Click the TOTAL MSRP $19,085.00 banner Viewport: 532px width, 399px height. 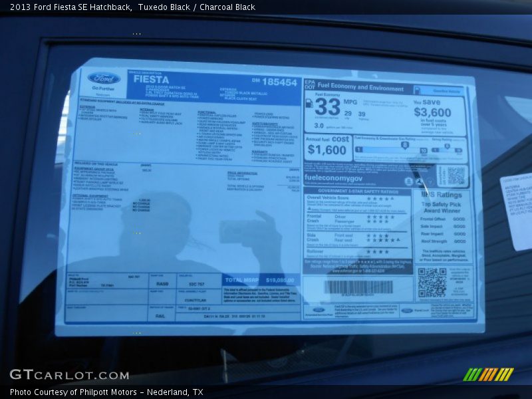tap(260, 280)
